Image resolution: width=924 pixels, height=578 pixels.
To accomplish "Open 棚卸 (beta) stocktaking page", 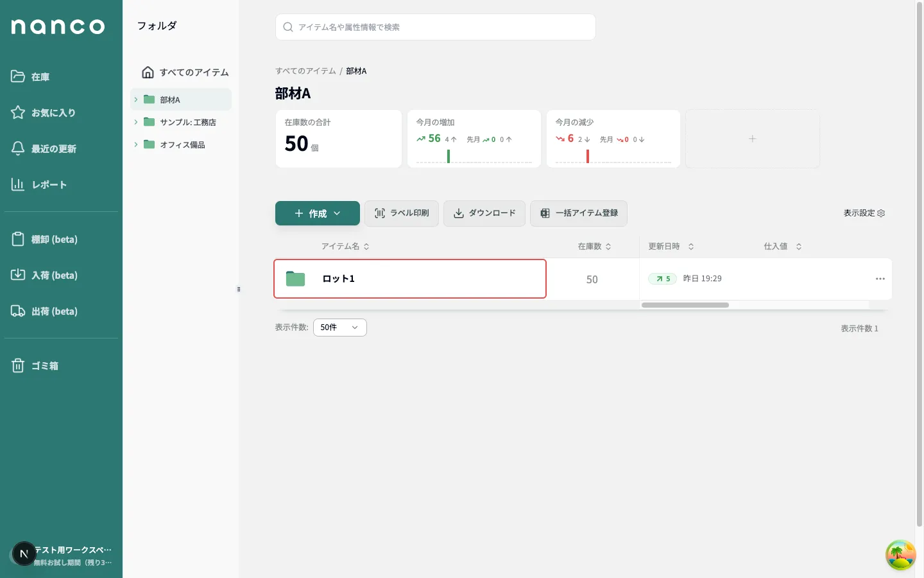I will point(61,240).
